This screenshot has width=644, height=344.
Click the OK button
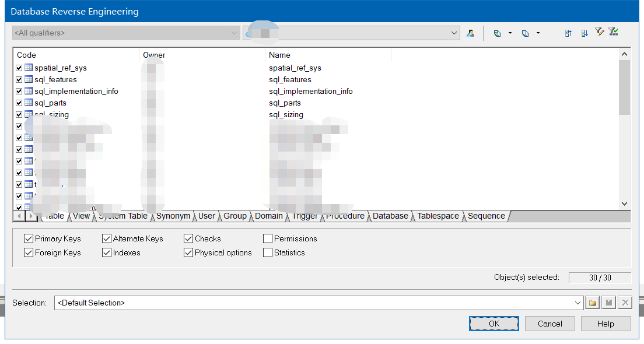tap(494, 323)
